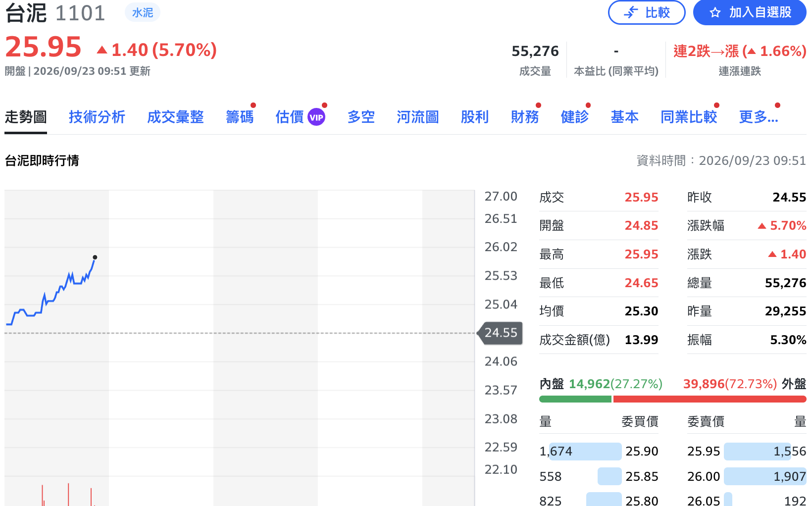Viewport: 812px width, 506px height.
Task: Click the 本益比 (同業平均) label
Action: (x=616, y=71)
